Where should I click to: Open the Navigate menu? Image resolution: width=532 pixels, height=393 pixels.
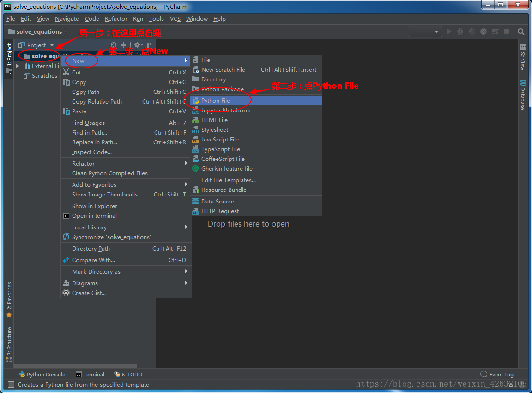[x=67, y=18]
